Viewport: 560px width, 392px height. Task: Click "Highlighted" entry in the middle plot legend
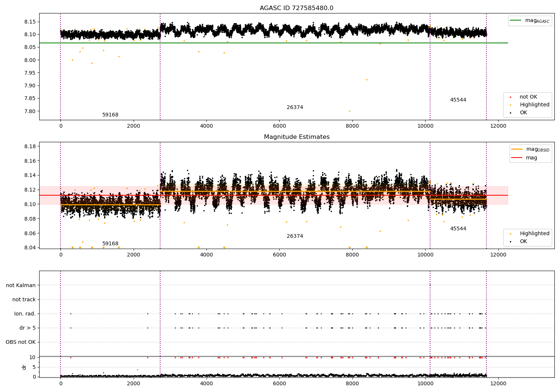[x=535, y=234]
